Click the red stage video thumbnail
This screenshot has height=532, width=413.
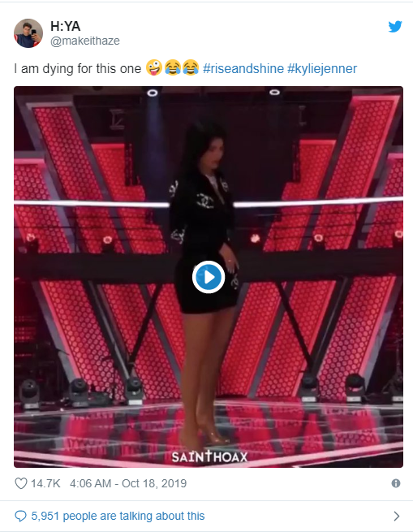[x=209, y=277]
